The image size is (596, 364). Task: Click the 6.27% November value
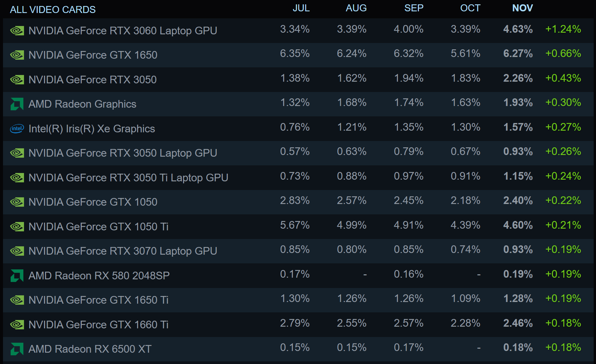point(518,54)
